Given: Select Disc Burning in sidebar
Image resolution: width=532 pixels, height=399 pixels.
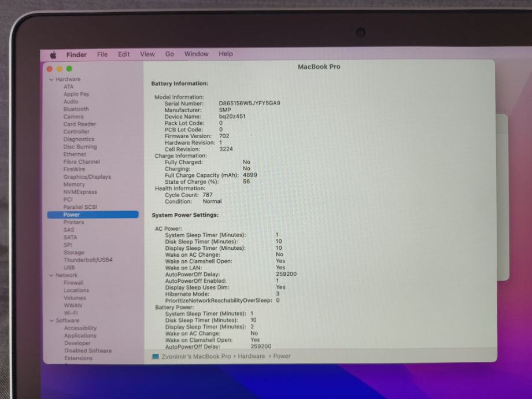Looking at the screenshot, I should click(x=80, y=146).
